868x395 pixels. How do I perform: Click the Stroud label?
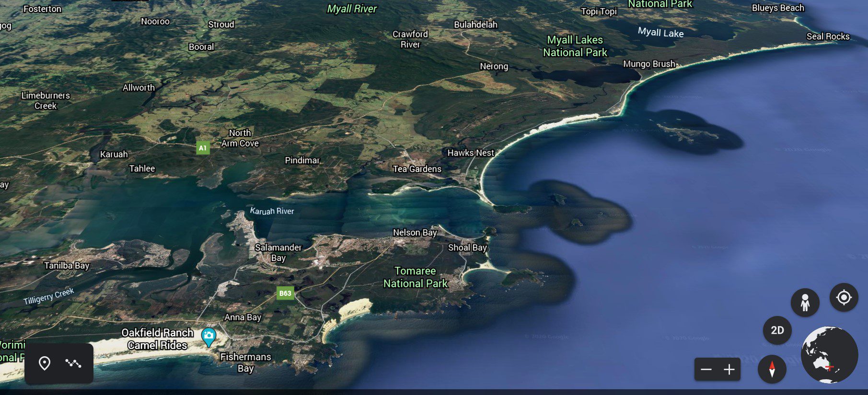pos(221,24)
